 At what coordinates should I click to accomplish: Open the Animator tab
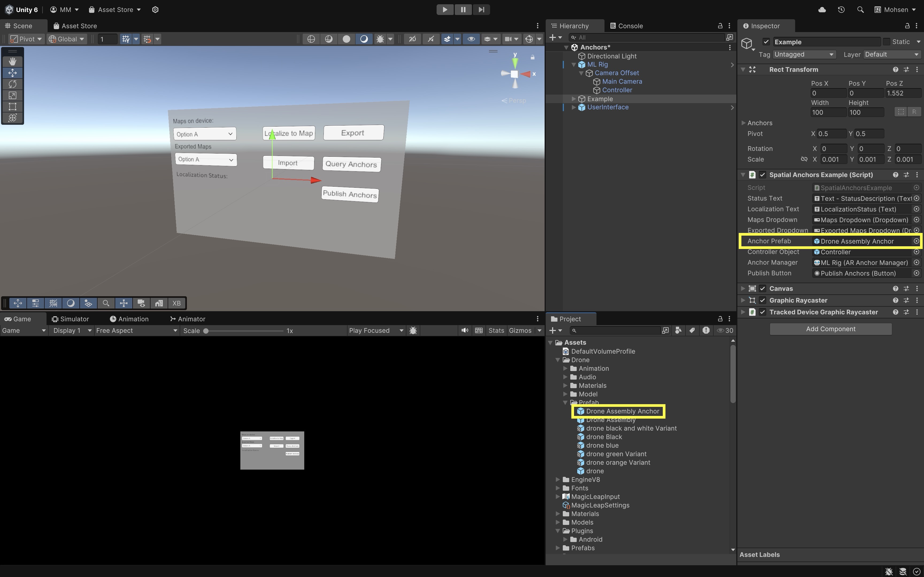tap(187, 319)
